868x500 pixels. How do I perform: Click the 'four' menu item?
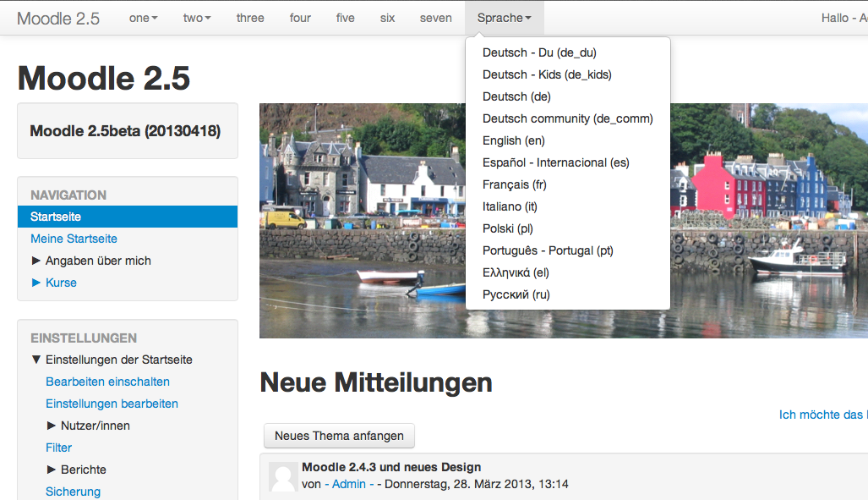[300, 19]
